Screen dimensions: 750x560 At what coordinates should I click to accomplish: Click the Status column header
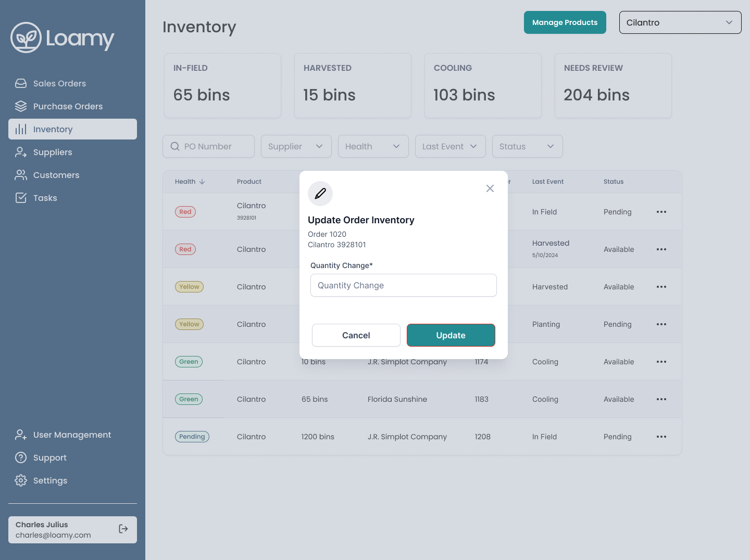[x=614, y=182]
